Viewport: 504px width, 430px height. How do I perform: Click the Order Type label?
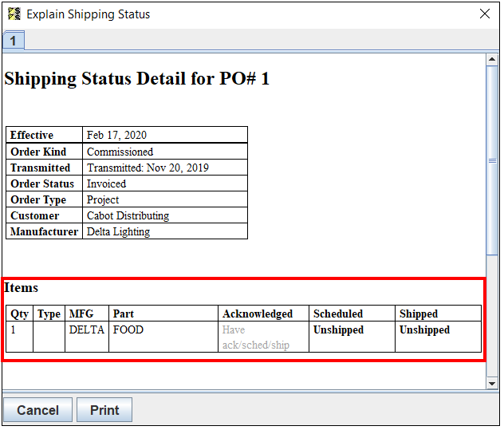(x=38, y=199)
